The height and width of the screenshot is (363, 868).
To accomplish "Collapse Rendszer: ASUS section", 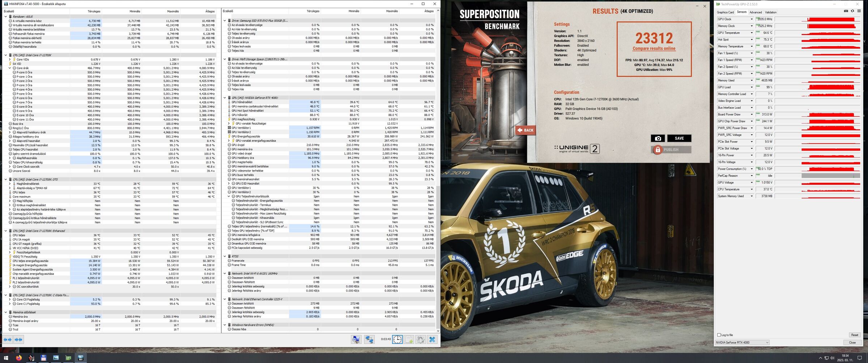I will click(x=5, y=17).
